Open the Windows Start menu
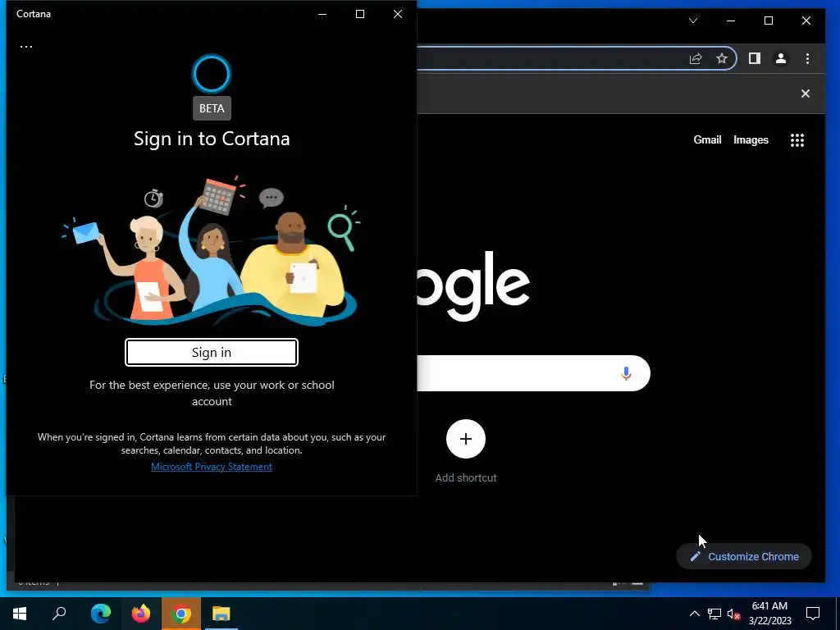Viewport: 840px width, 630px height. (20, 614)
